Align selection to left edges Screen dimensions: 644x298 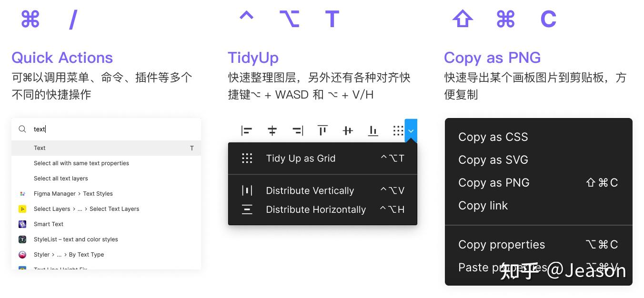pos(247,130)
